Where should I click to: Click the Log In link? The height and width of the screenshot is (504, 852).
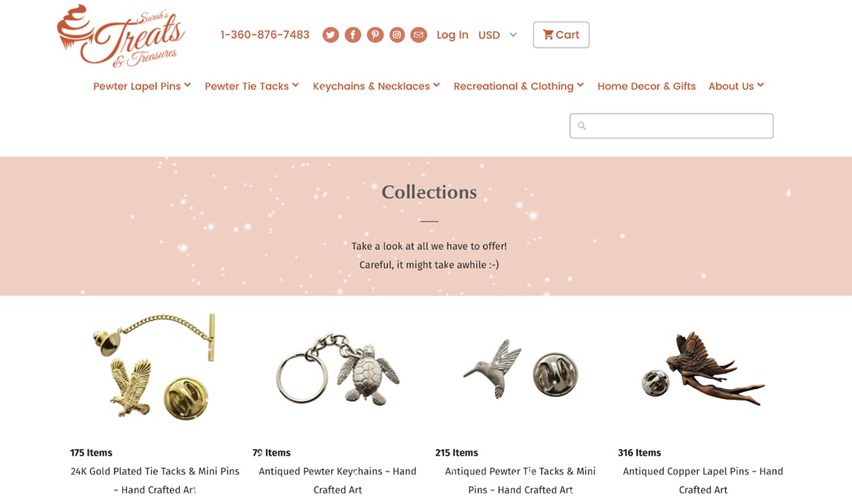click(452, 35)
